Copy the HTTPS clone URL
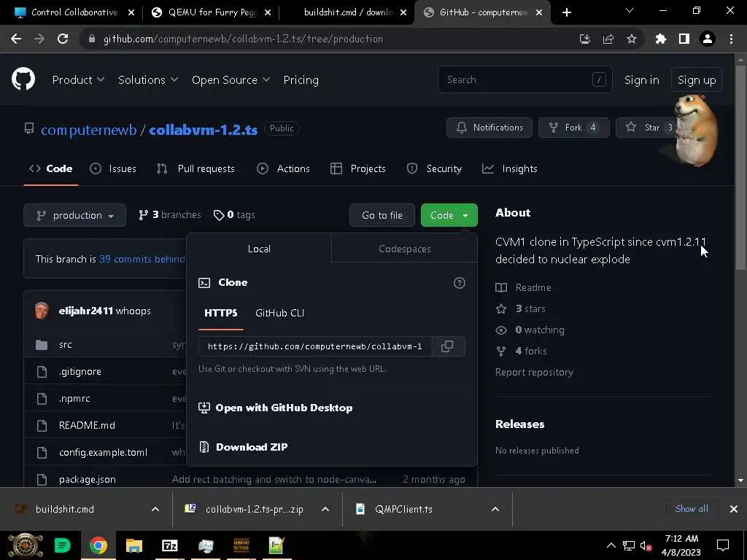Viewport: 747px width, 560px height. tap(447, 346)
